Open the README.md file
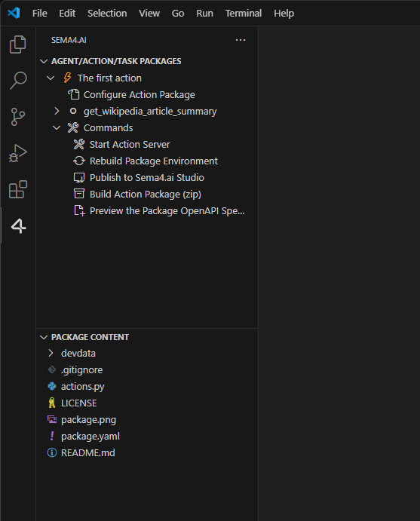This screenshot has width=420, height=521. (x=88, y=452)
